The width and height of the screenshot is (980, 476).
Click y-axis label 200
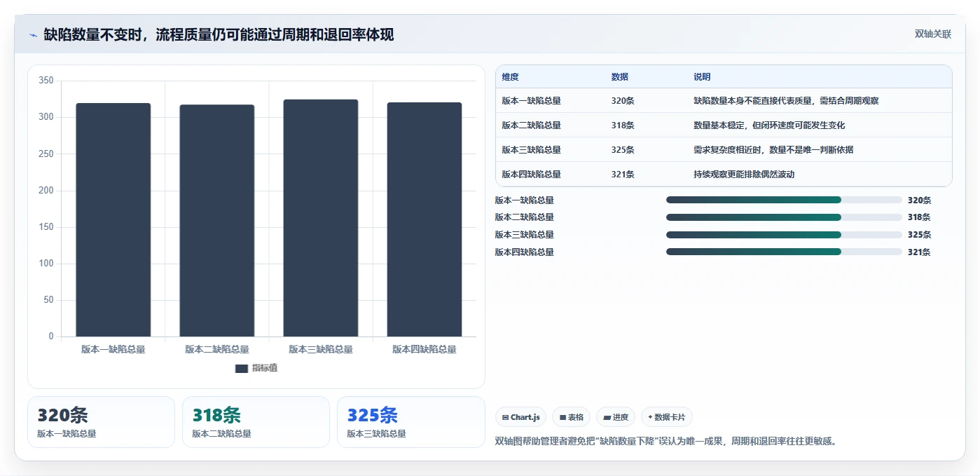(46, 191)
